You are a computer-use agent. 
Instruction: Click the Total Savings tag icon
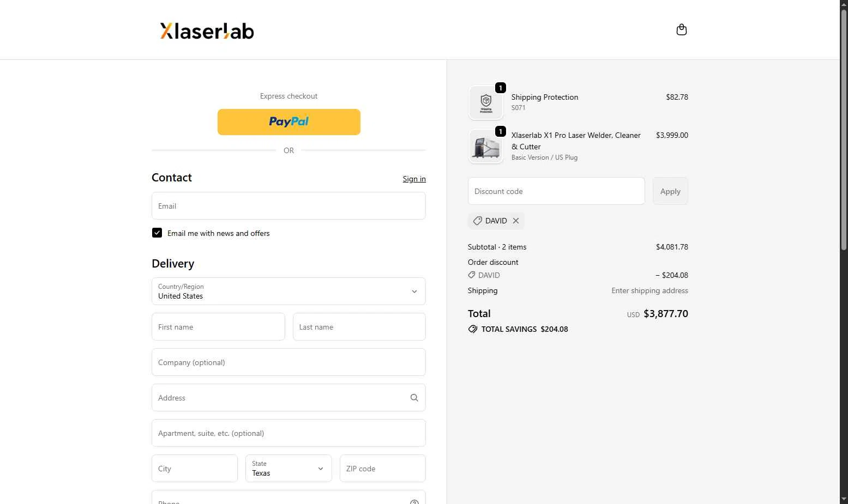pos(473,329)
